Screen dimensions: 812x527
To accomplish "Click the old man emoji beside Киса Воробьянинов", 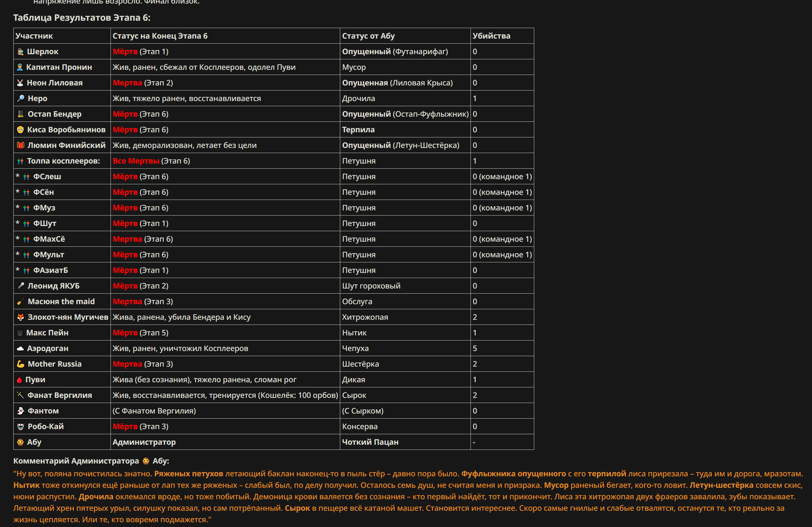I will (x=20, y=130).
